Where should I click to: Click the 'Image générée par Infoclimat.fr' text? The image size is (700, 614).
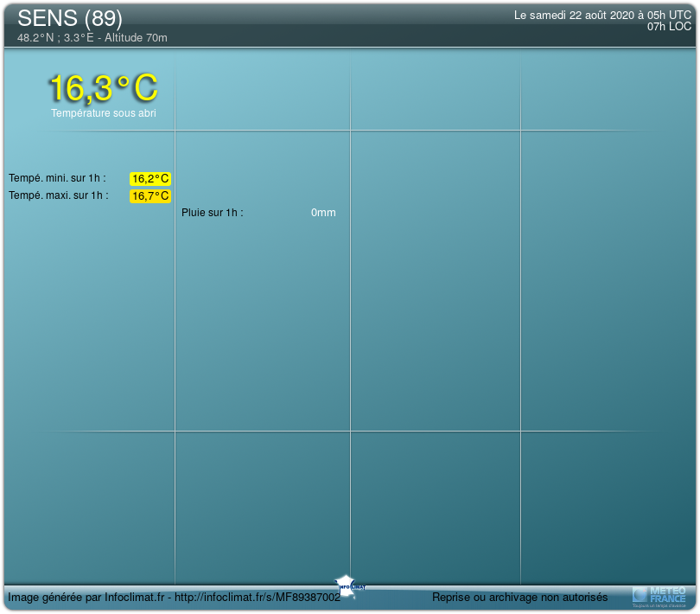point(86,598)
